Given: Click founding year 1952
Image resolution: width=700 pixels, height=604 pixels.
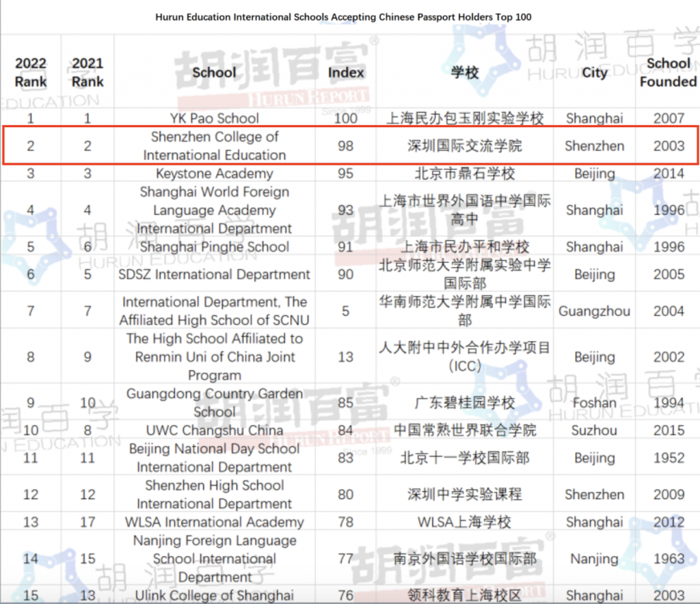Looking at the screenshot, I should pyautogui.click(x=669, y=458).
